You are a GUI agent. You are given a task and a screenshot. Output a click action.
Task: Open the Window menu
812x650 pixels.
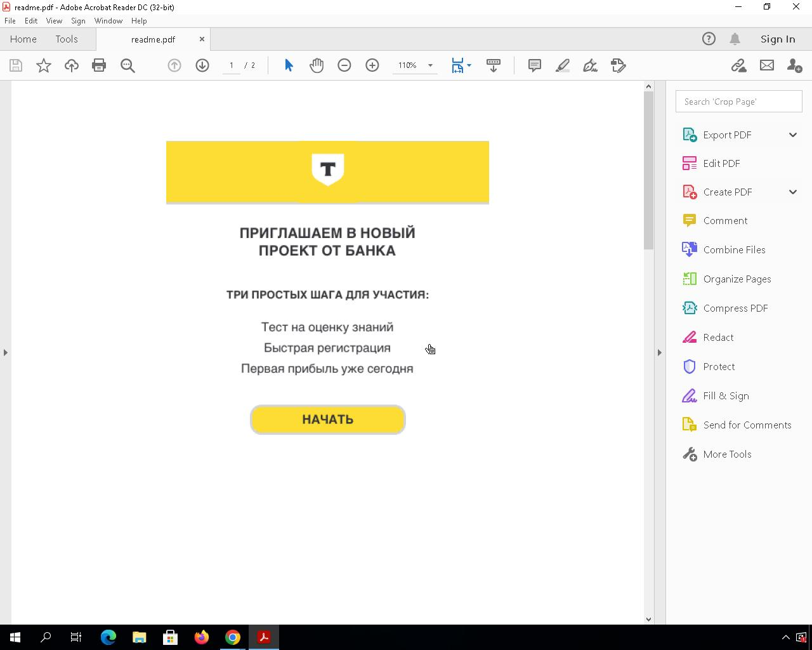(x=108, y=21)
